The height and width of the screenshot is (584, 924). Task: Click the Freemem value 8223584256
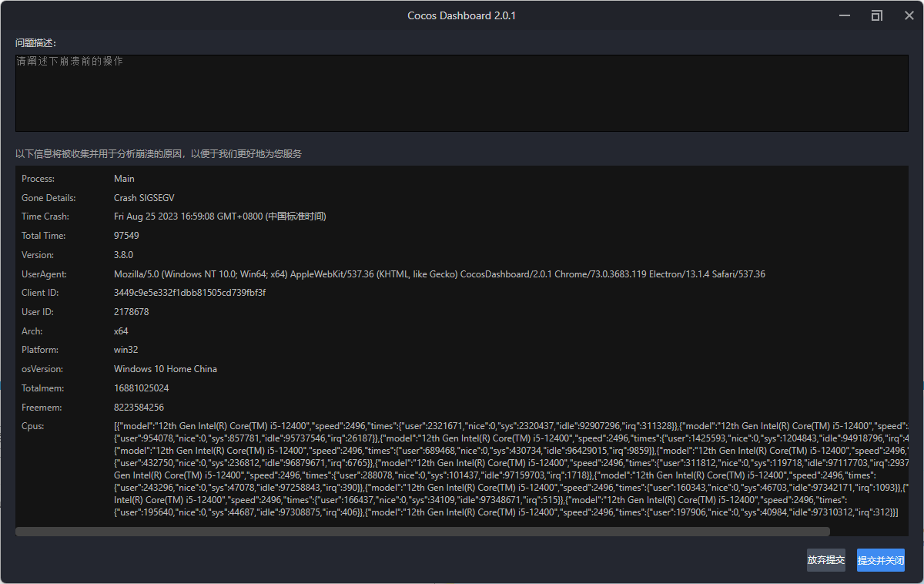(139, 408)
